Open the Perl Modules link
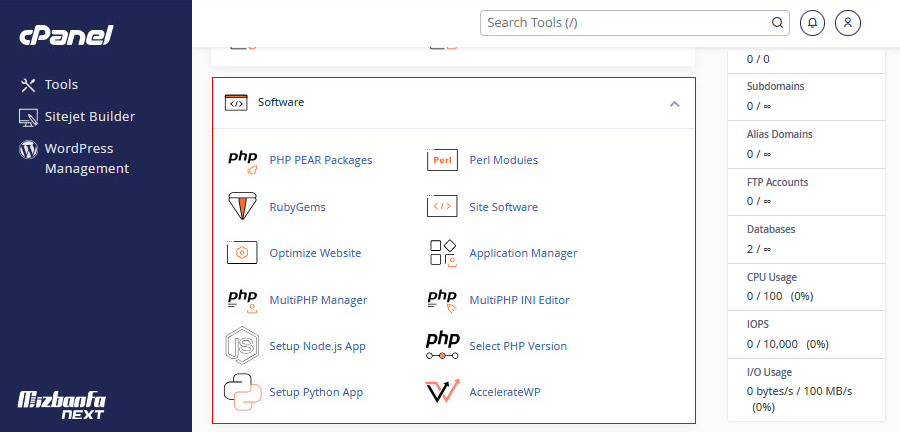The width and height of the screenshot is (900, 432). point(503,160)
